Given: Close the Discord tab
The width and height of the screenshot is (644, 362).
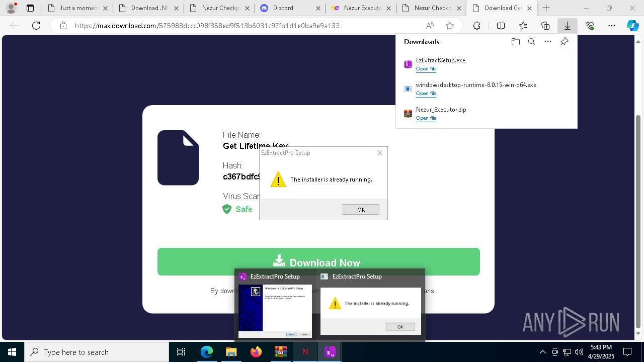Looking at the screenshot, I should (317, 8).
